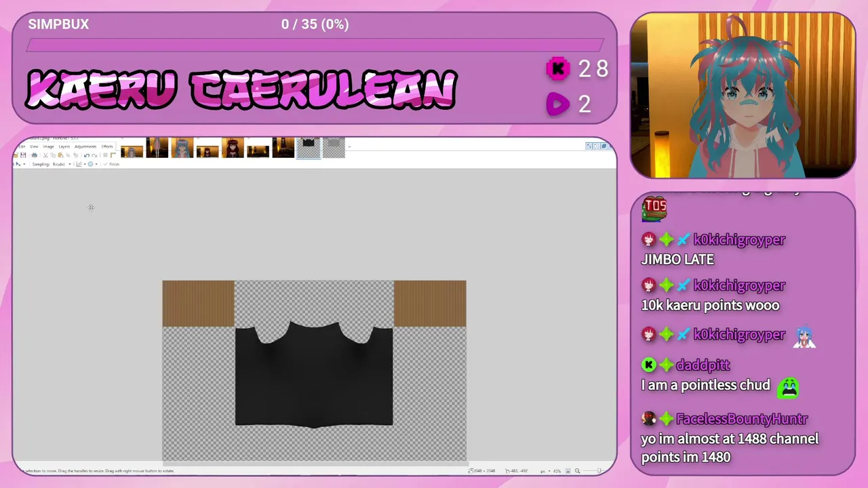Click the Kick follower count icon
The width and height of the screenshot is (868, 488).
pyautogui.click(x=558, y=68)
